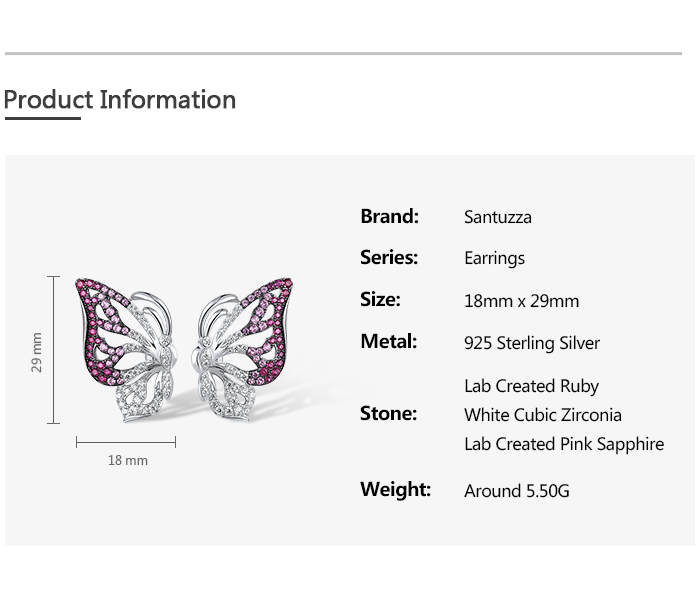This screenshot has height=596, width=700.
Task: Click the Metal: label
Action: coord(389,342)
